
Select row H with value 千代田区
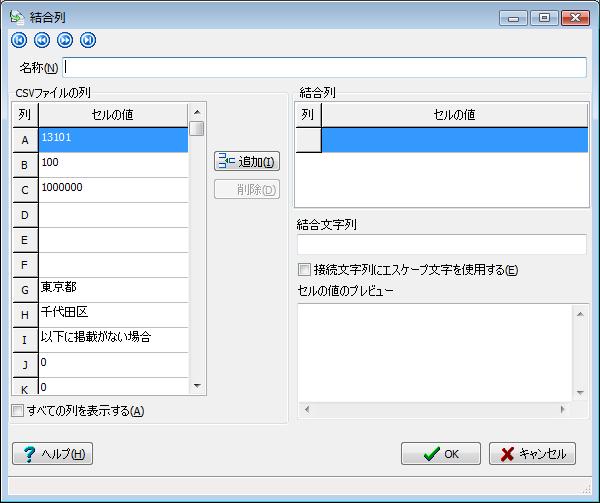click(x=112, y=315)
